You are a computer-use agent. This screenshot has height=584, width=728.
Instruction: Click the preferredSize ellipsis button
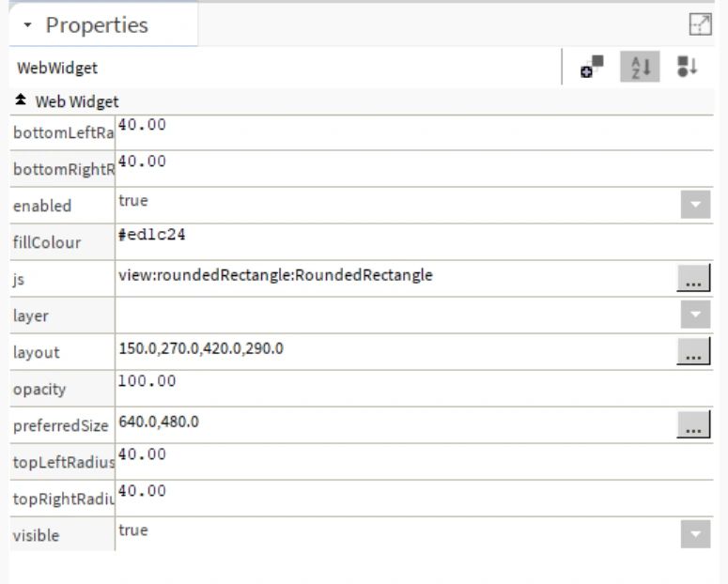(692, 425)
